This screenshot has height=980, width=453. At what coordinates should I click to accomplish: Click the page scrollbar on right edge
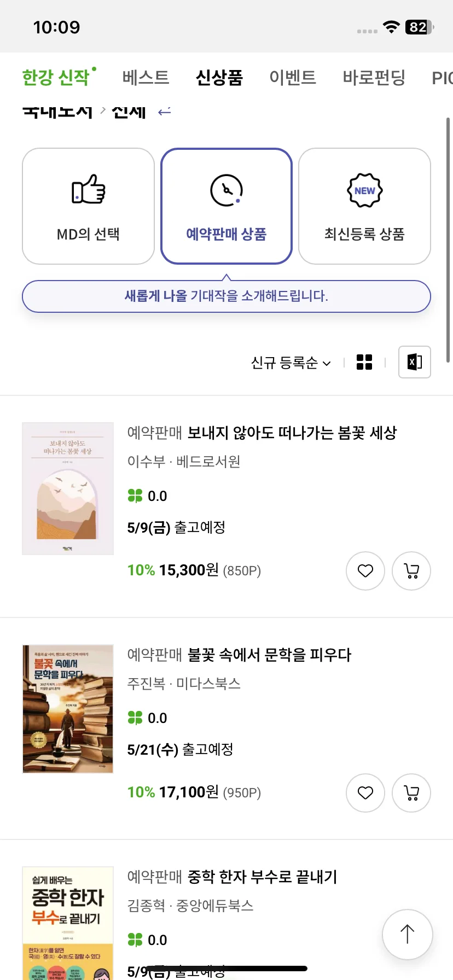click(x=448, y=240)
